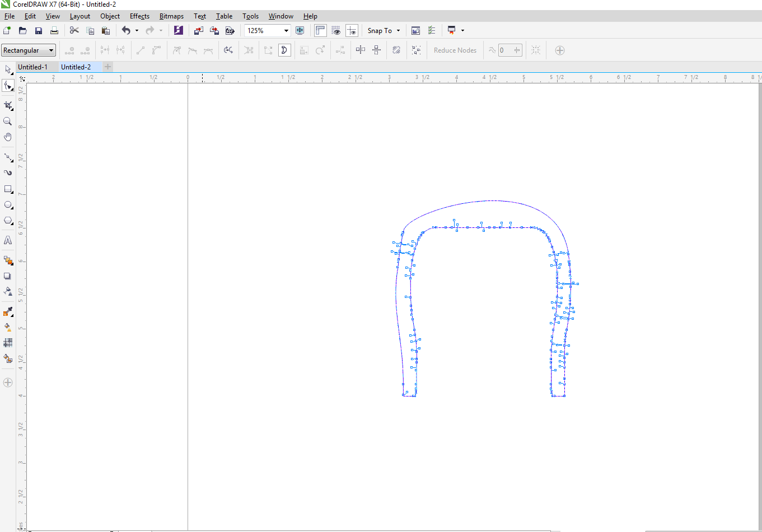Open a file with folder icon

[x=23, y=31]
